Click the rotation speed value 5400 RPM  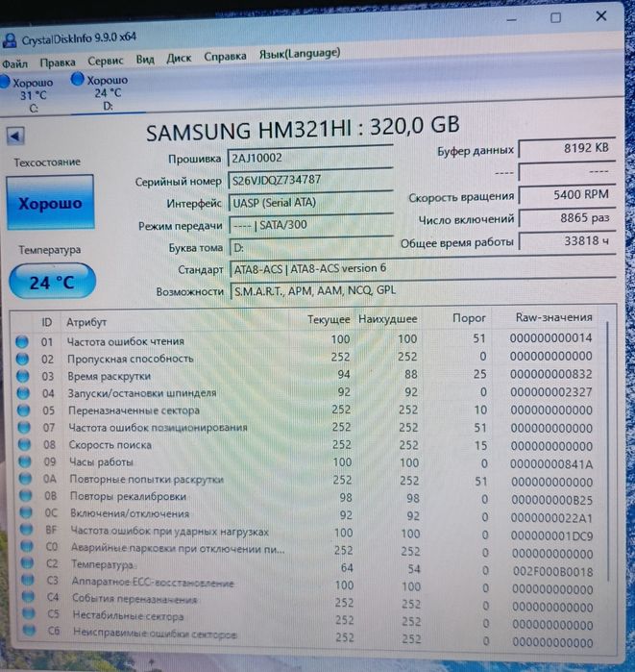[567, 195]
